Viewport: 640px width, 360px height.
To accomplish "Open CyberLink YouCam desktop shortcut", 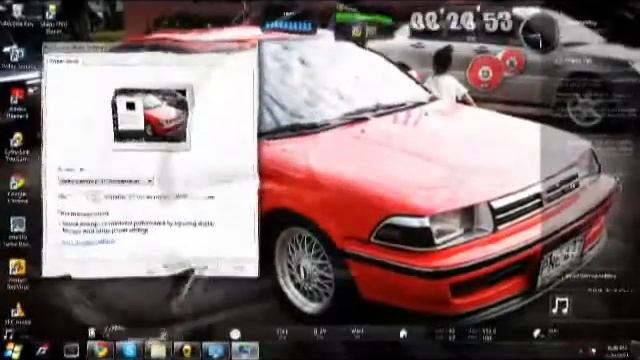I will [x=17, y=147].
